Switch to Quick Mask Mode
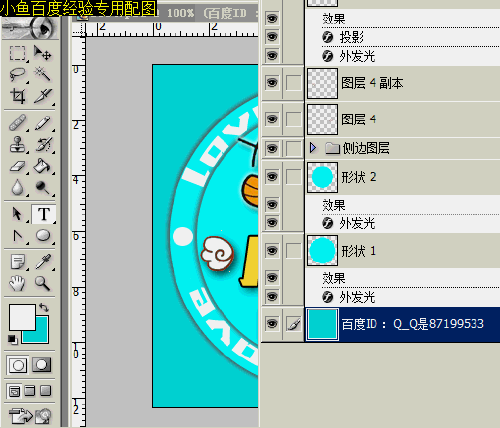The height and width of the screenshot is (428, 500). pyautogui.click(x=42, y=365)
